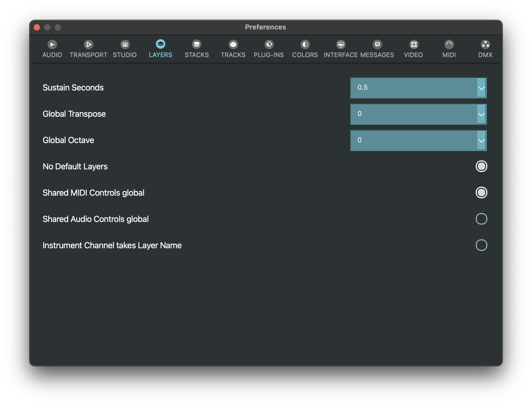Click the Sustain Seconds value field
This screenshot has width=532, height=405.
(413, 88)
